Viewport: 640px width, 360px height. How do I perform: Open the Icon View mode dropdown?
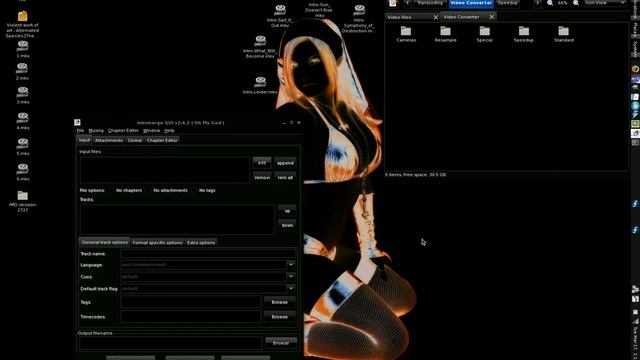[605, 3]
